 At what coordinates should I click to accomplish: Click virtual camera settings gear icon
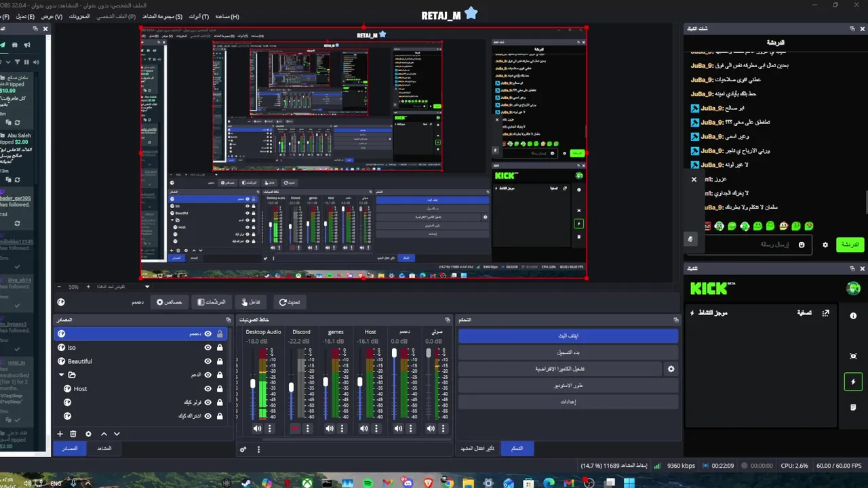[671, 369]
